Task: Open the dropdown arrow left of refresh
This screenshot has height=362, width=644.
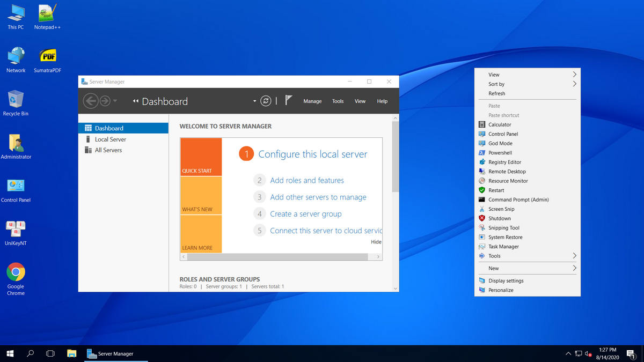Action: (254, 101)
